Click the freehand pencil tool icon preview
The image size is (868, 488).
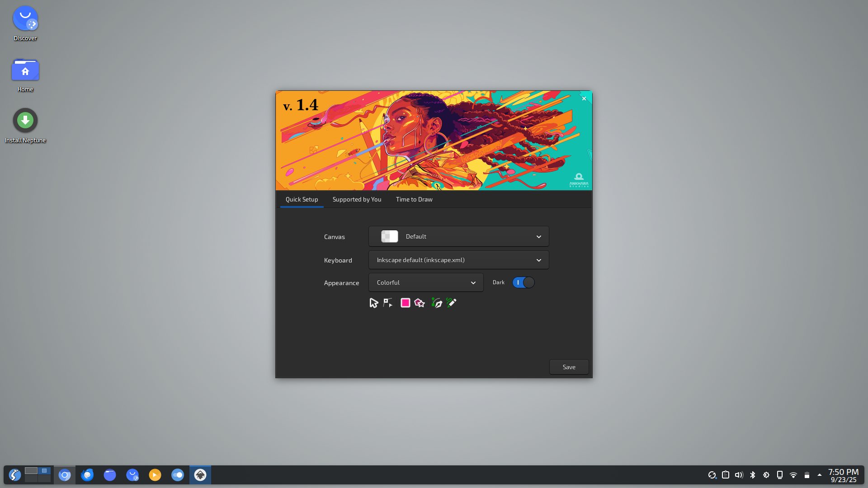pyautogui.click(x=451, y=303)
